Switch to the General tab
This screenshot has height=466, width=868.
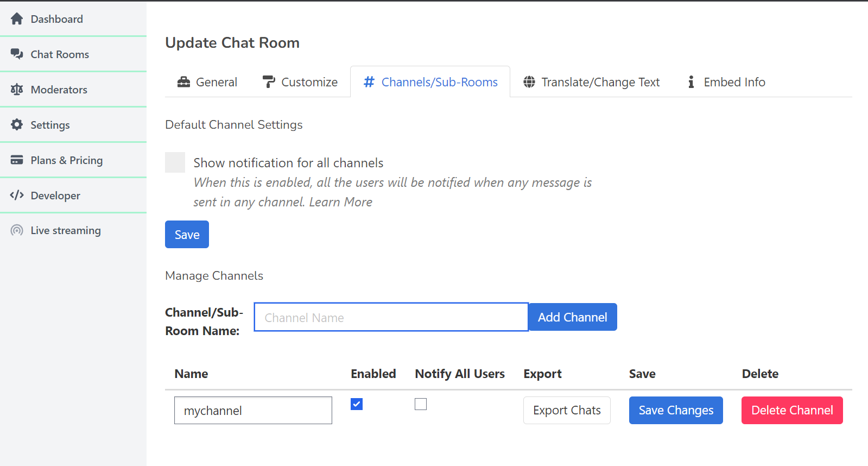(x=207, y=82)
